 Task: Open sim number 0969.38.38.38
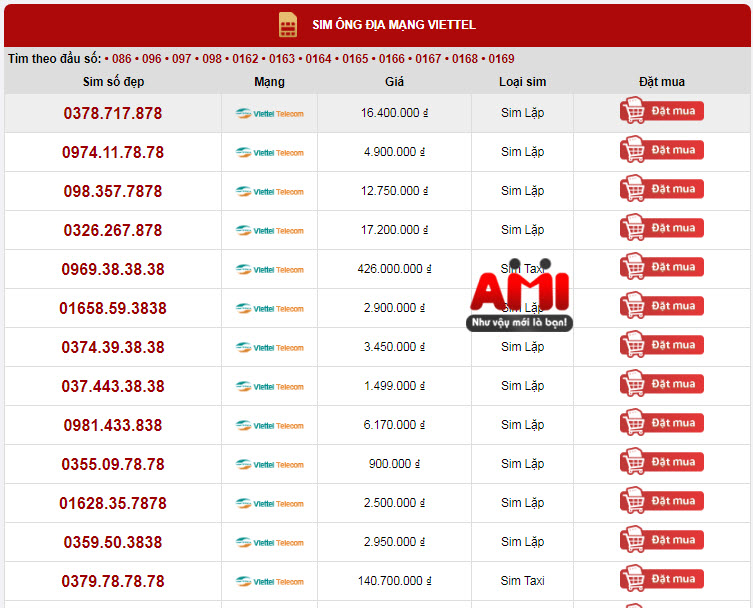113,269
